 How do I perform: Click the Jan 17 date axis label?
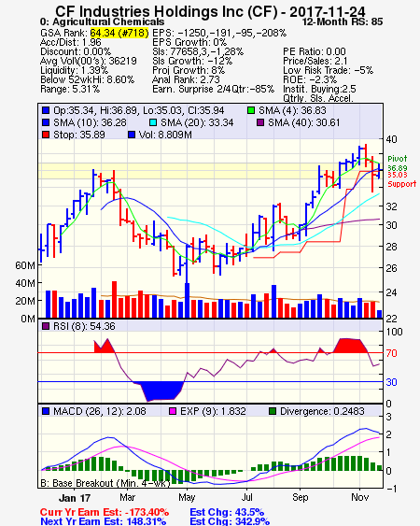pos(75,498)
